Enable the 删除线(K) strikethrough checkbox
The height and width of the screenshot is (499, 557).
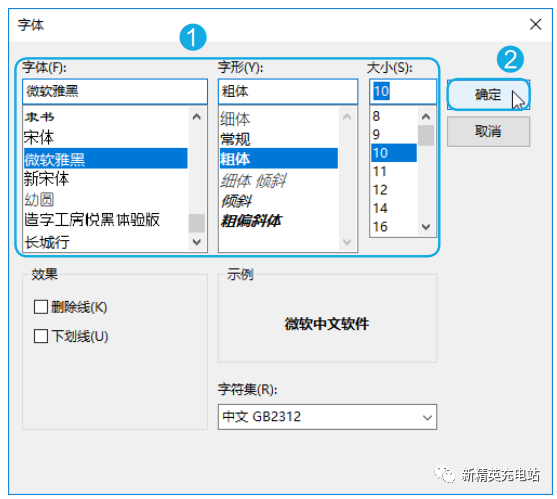[x=41, y=307]
